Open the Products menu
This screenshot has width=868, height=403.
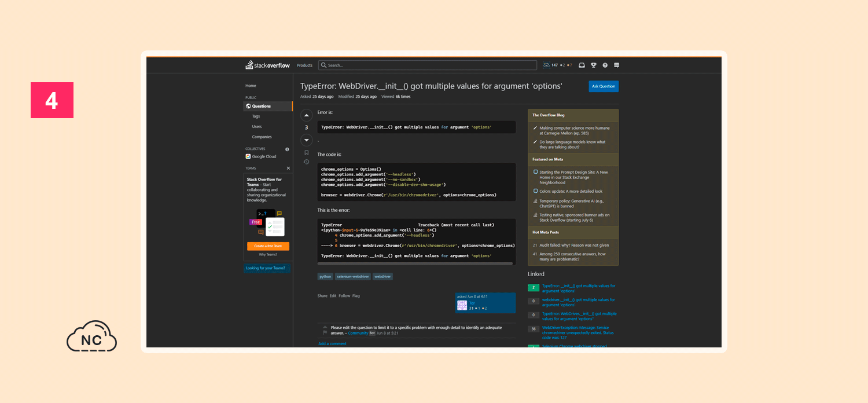304,65
